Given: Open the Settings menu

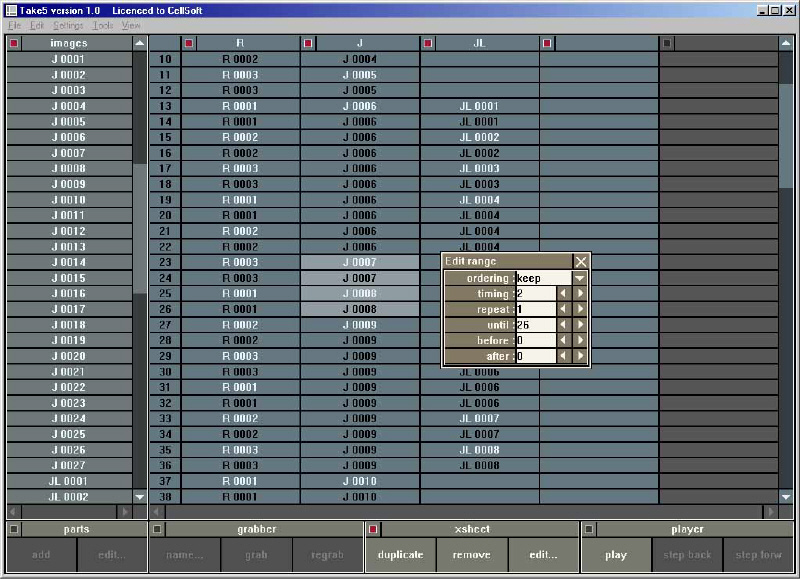Looking at the screenshot, I should pyautogui.click(x=68, y=25).
